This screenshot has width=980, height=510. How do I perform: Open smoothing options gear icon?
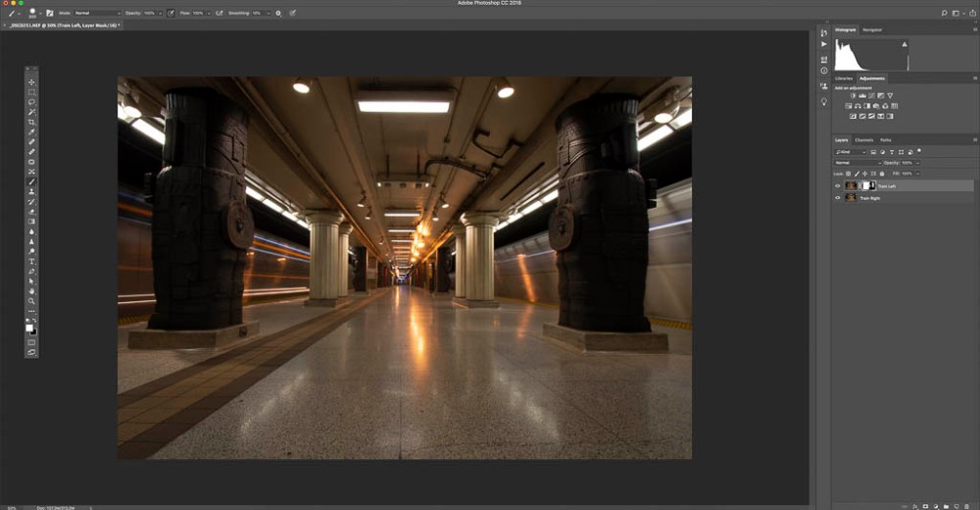pyautogui.click(x=278, y=14)
